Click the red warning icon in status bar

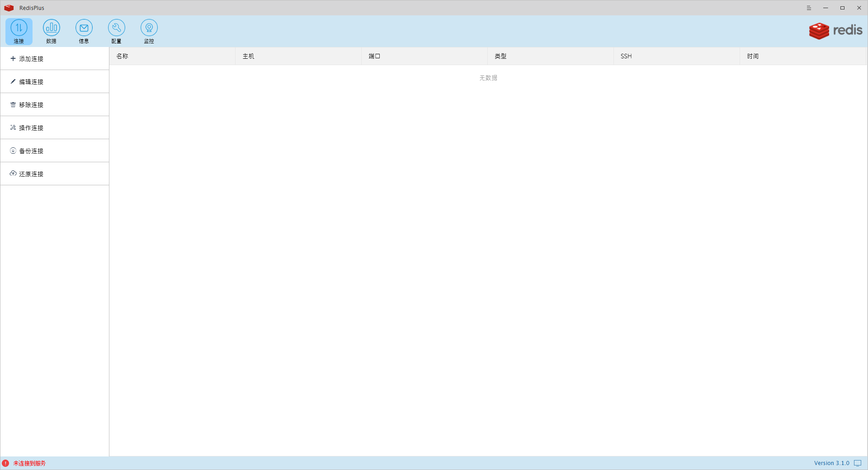click(x=5, y=463)
